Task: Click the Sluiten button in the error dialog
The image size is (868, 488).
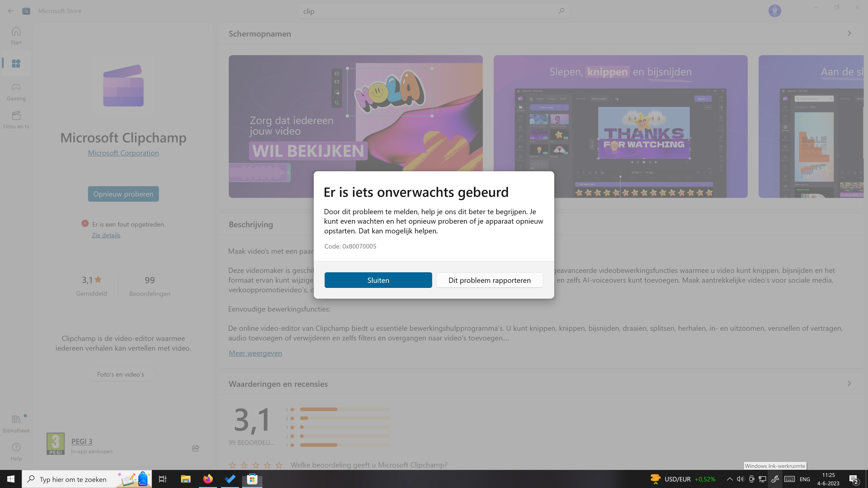Action: coord(378,280)
